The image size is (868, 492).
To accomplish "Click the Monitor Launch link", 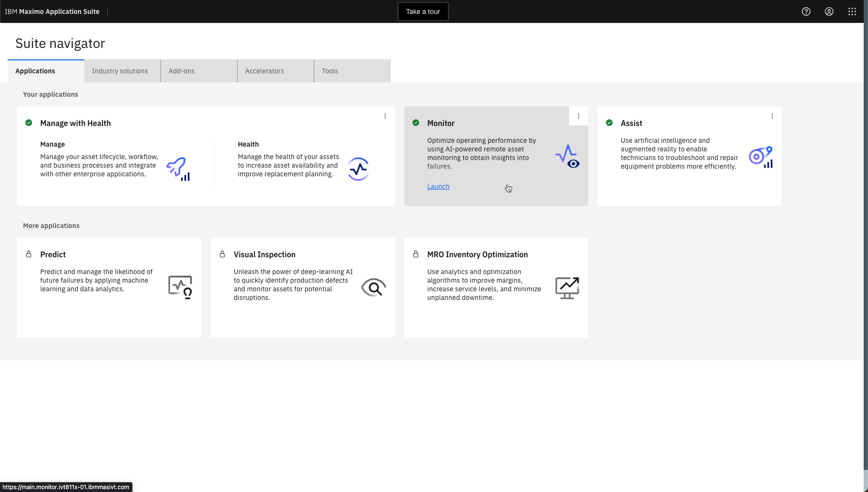I will 438,186.
